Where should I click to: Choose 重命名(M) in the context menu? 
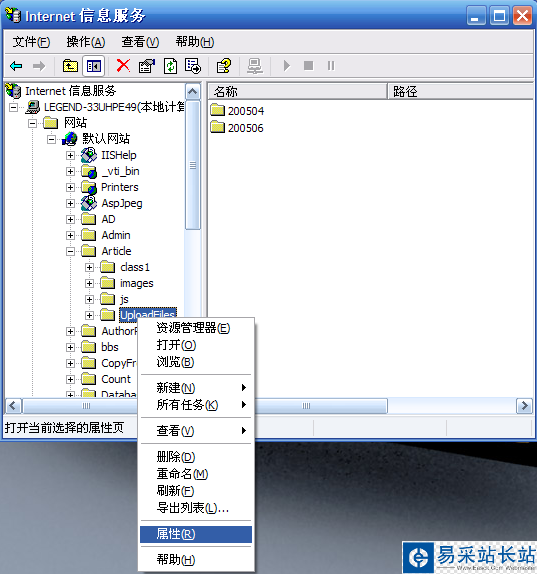pos(196,474)
